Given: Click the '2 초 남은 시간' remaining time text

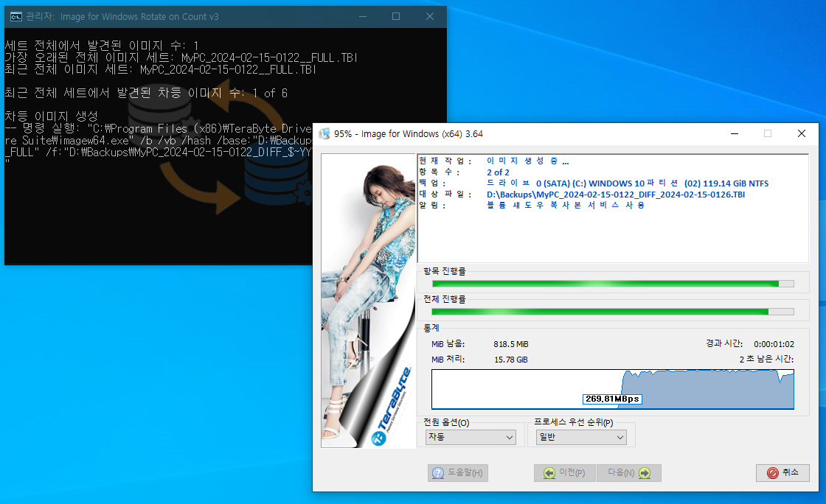Looking at the screenshot, I should coord(766,359).
